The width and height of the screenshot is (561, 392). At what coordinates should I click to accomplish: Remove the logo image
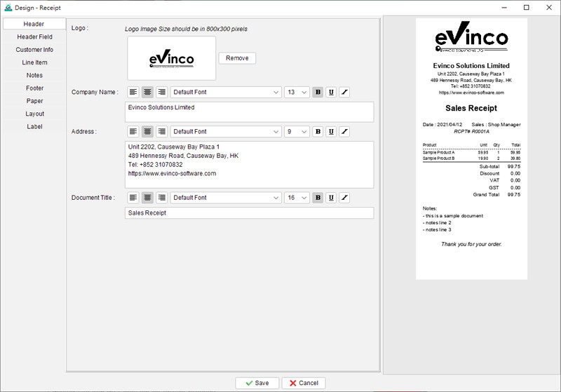(x=237, y=58)
